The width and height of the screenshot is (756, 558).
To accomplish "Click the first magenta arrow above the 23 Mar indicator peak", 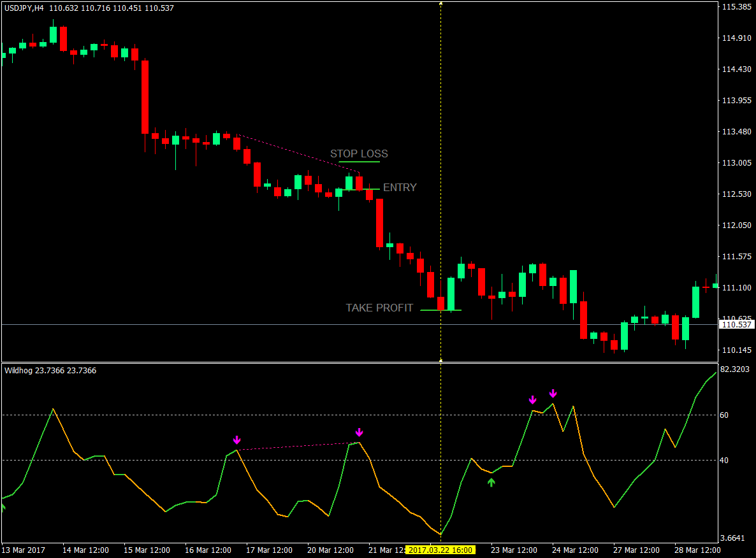I will (533, 400).
